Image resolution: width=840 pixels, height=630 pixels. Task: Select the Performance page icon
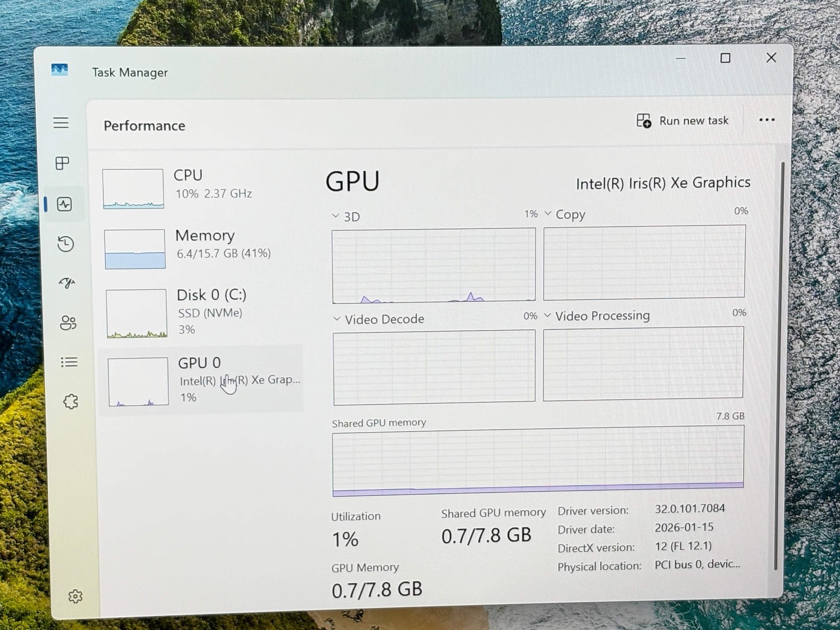click(x=65, y=204)
